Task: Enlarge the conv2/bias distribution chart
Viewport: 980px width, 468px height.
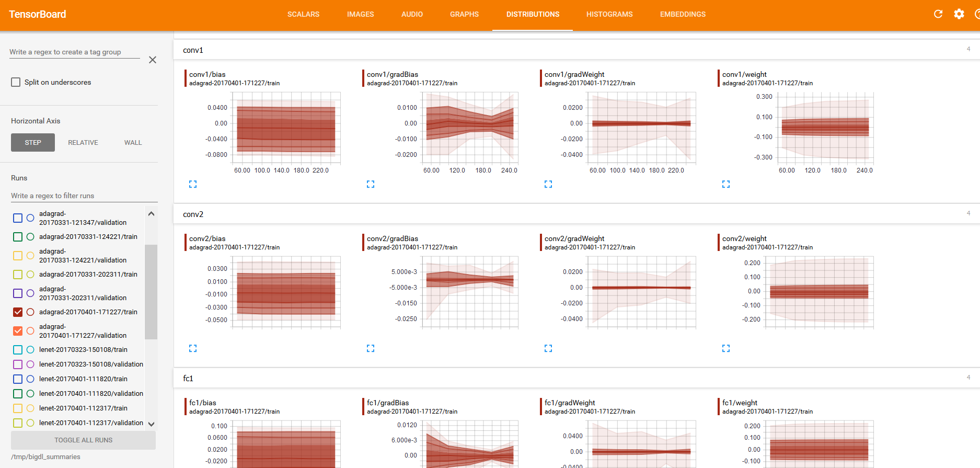Action: tap(193, 348)
